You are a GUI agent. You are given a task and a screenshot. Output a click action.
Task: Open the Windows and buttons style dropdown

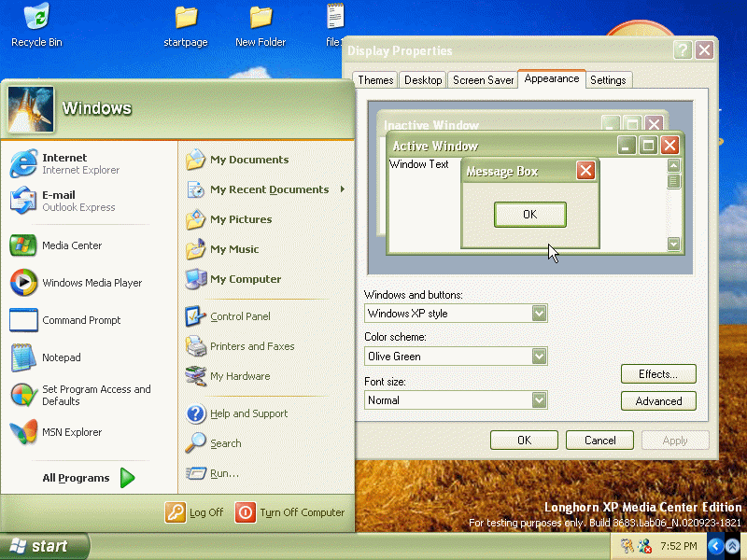point(539,314)
